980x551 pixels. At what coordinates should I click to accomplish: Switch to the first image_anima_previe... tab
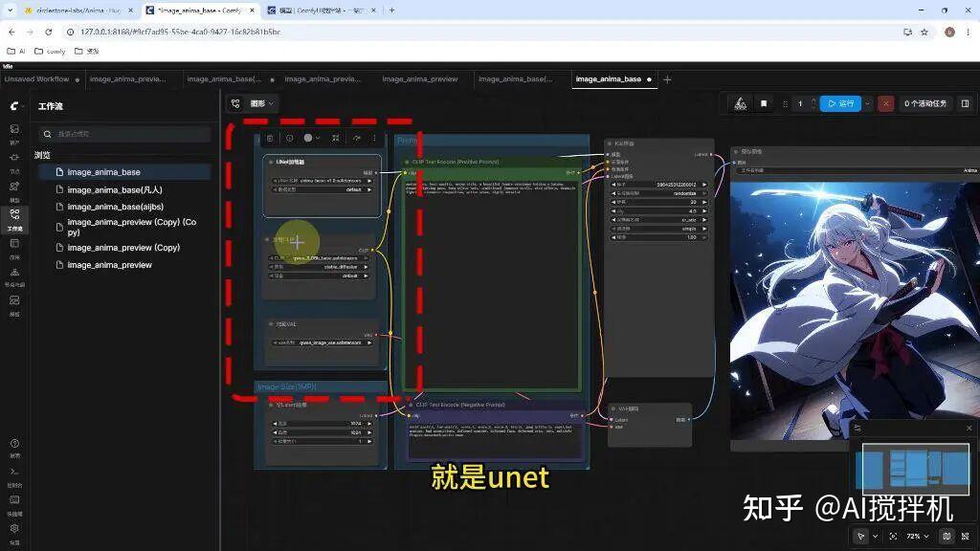point(128,79)
